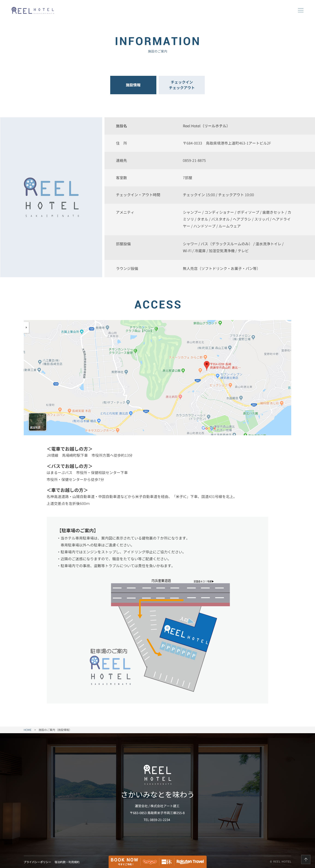
Task: Switch to チェックイン チェックアウト tab
Action: [x=181, y=85]
